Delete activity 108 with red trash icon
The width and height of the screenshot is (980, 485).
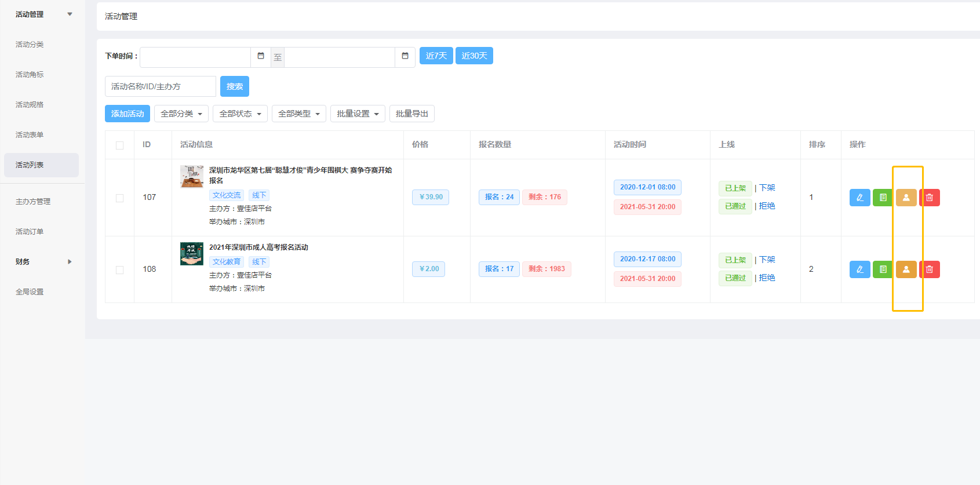pos(930,269)
